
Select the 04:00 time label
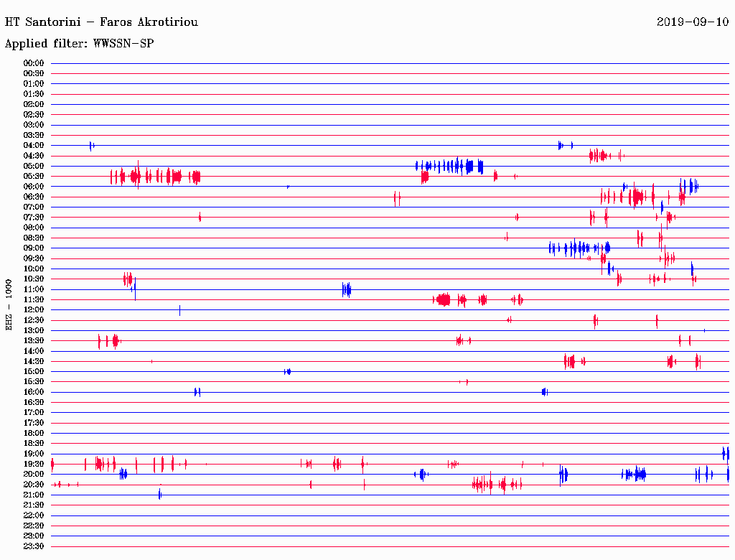33,146
